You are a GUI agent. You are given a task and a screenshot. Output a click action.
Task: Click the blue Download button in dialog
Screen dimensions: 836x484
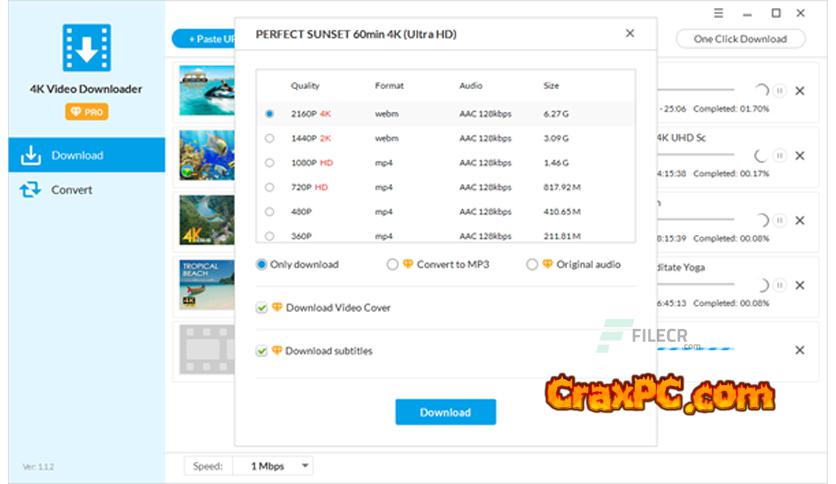tap(445, 412)
